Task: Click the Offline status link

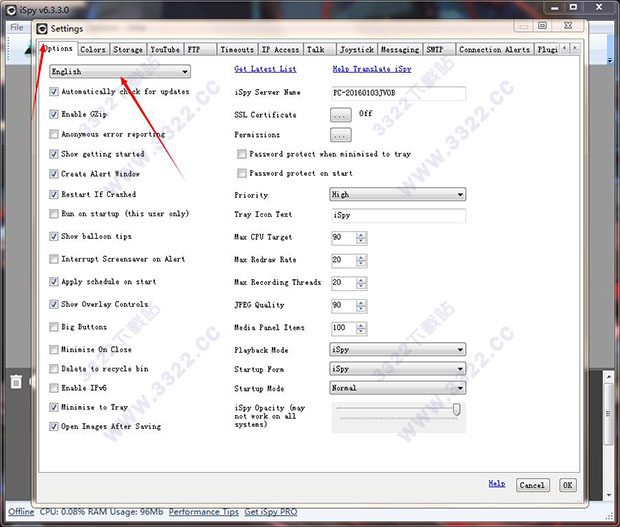Action: 21,512
